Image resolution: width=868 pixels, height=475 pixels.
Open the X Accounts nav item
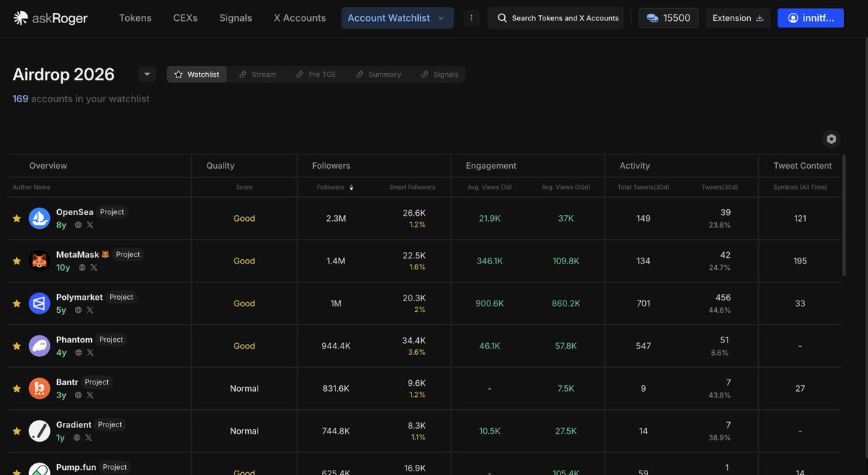tap(299, 18)
